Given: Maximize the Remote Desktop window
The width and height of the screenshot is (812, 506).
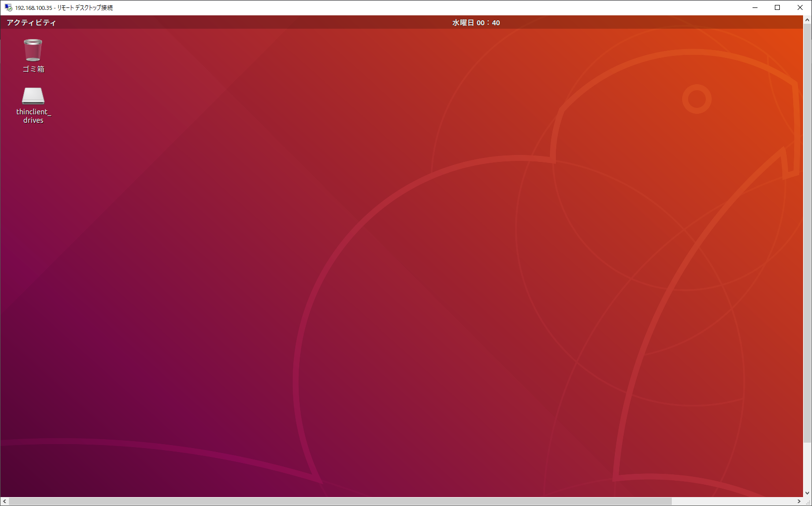Looking at the screenshot, I should 777,7.
